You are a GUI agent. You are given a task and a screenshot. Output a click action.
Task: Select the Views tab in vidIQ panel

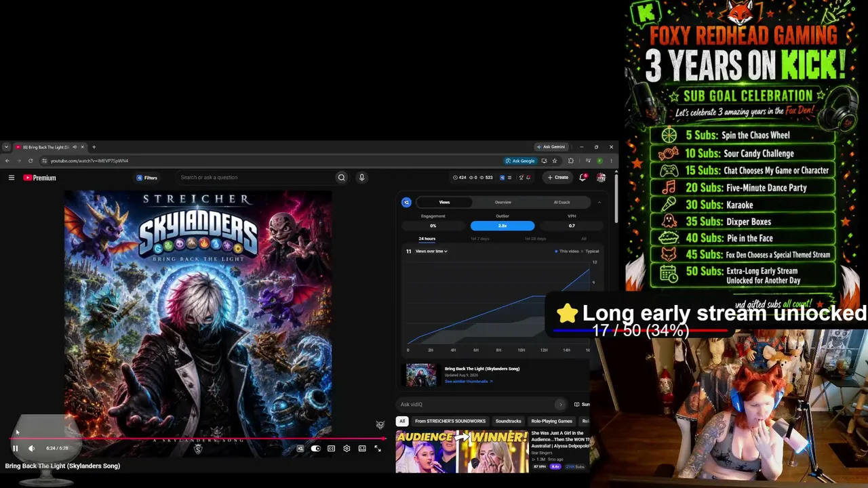(x=444, y=202)
